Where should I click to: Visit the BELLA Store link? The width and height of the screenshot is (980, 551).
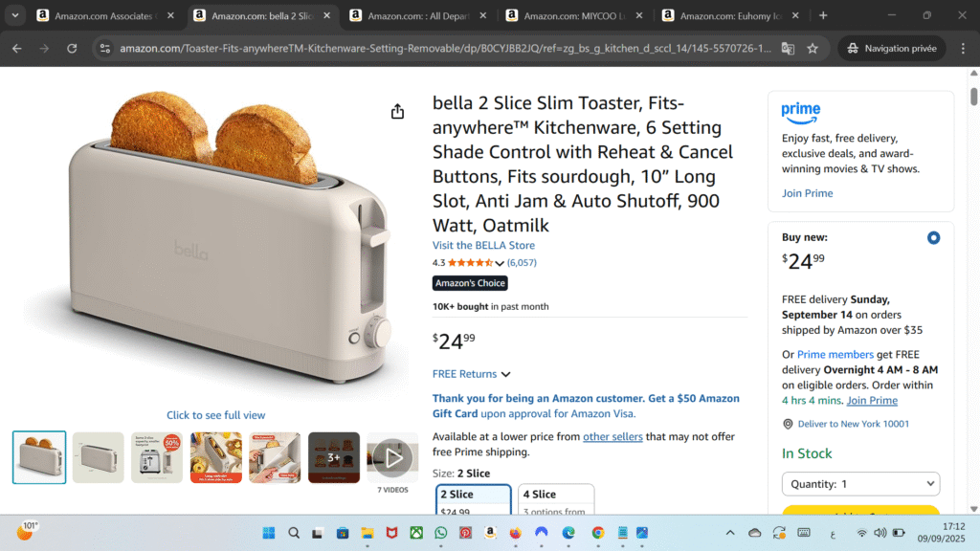483,245
